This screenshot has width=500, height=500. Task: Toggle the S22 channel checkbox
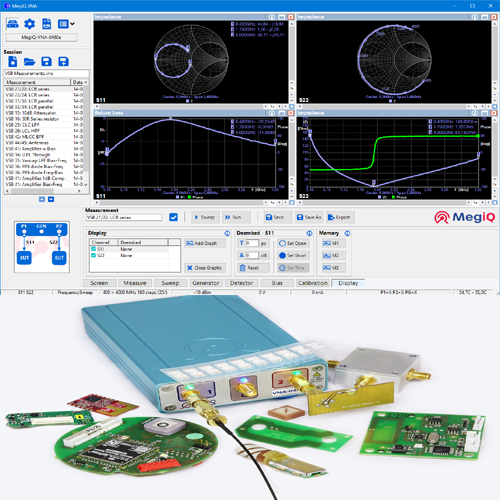click(x=93, y=255)
